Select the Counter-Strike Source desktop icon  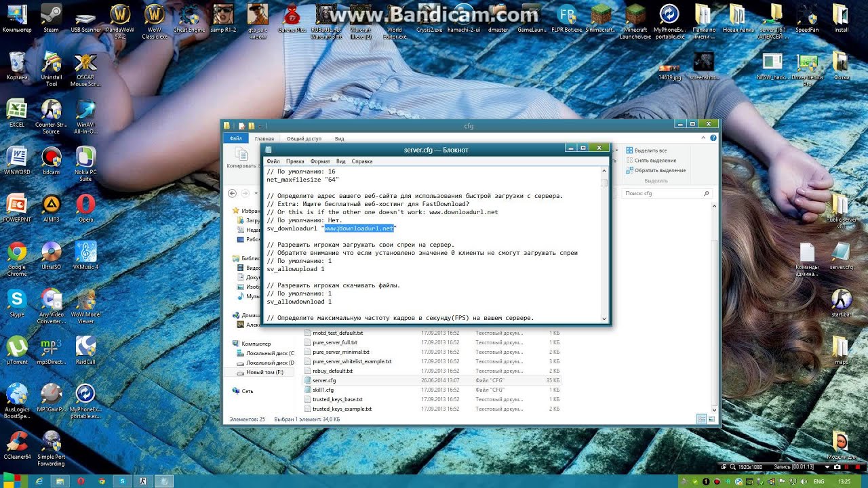[51, 117]
